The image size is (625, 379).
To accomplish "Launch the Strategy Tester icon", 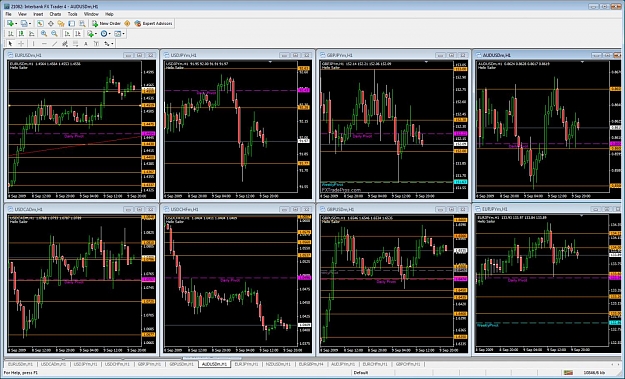I will [x=82, y=24].
